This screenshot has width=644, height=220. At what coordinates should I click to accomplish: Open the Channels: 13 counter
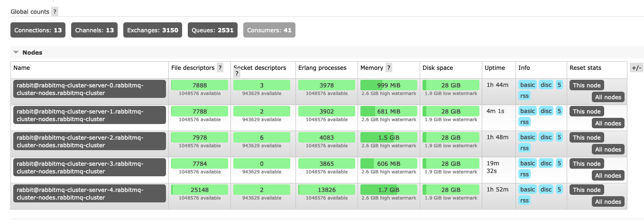(x=94, y=30)
